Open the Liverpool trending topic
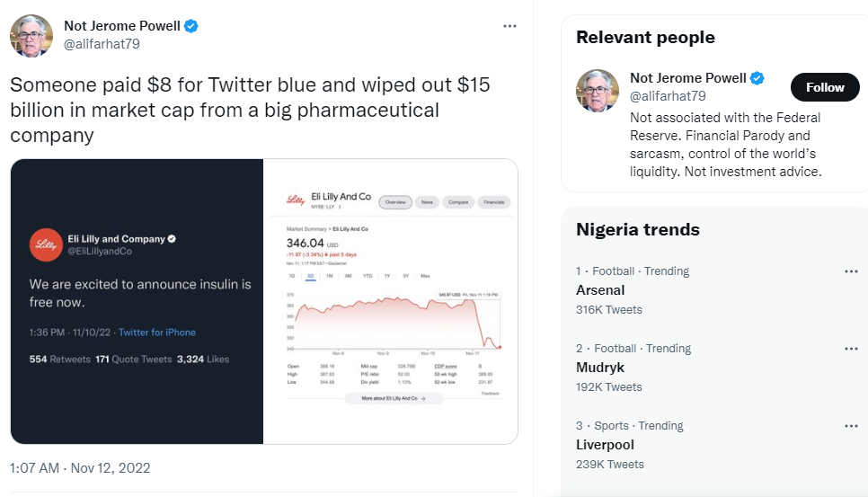 point(605,445)
